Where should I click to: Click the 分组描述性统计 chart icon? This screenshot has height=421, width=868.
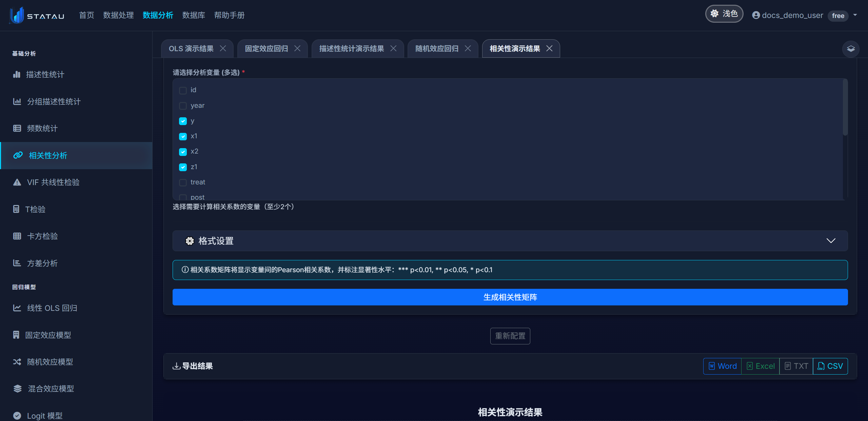point(17,101)
